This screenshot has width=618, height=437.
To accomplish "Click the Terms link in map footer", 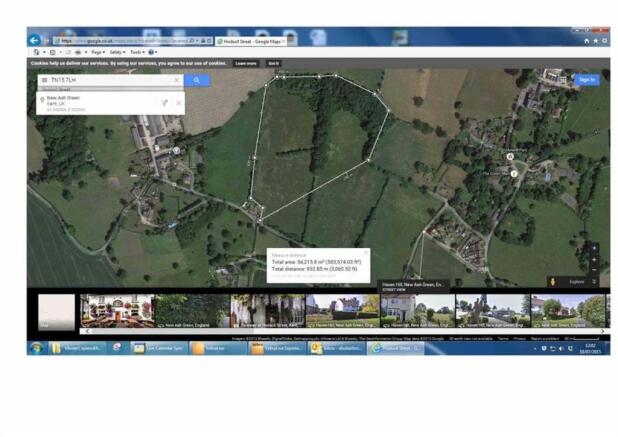I will pyautogui.click(x=503, y=338).
